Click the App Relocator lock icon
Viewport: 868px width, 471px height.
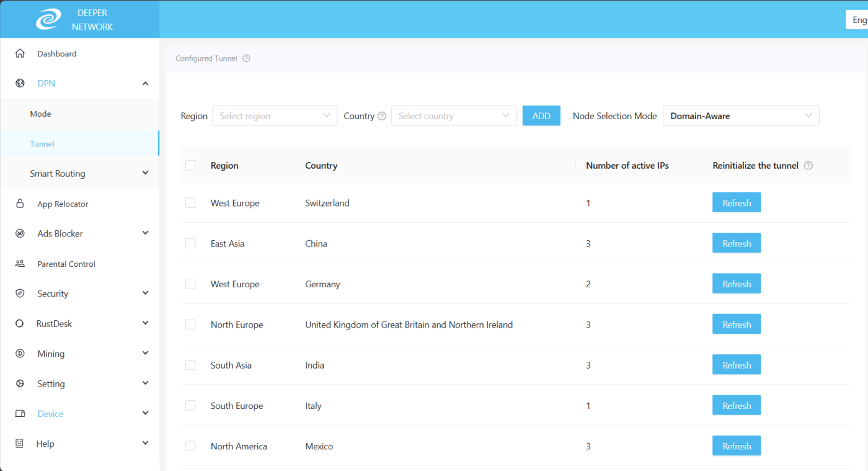20,204
